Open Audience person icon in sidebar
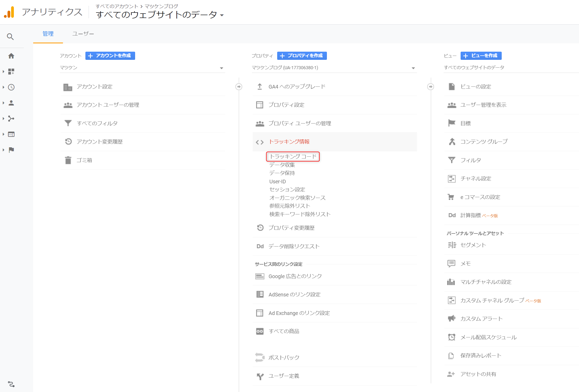 point(11,103)
